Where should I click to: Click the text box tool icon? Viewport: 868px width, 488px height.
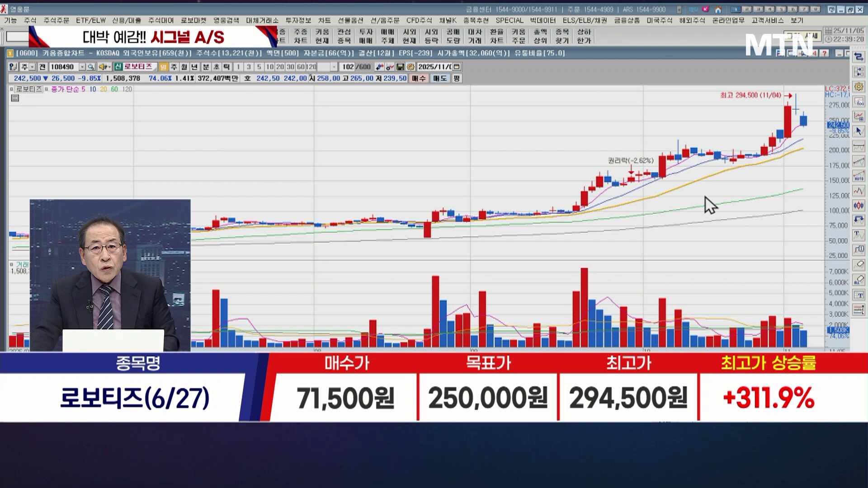pyautogui.click(x=859, y=295)
